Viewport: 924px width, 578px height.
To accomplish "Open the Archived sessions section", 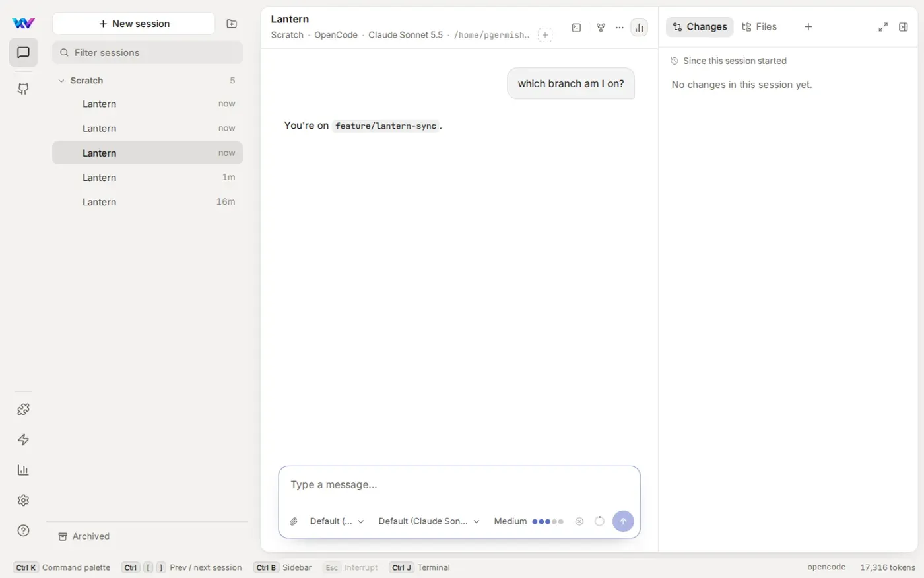I will (84, 536).
